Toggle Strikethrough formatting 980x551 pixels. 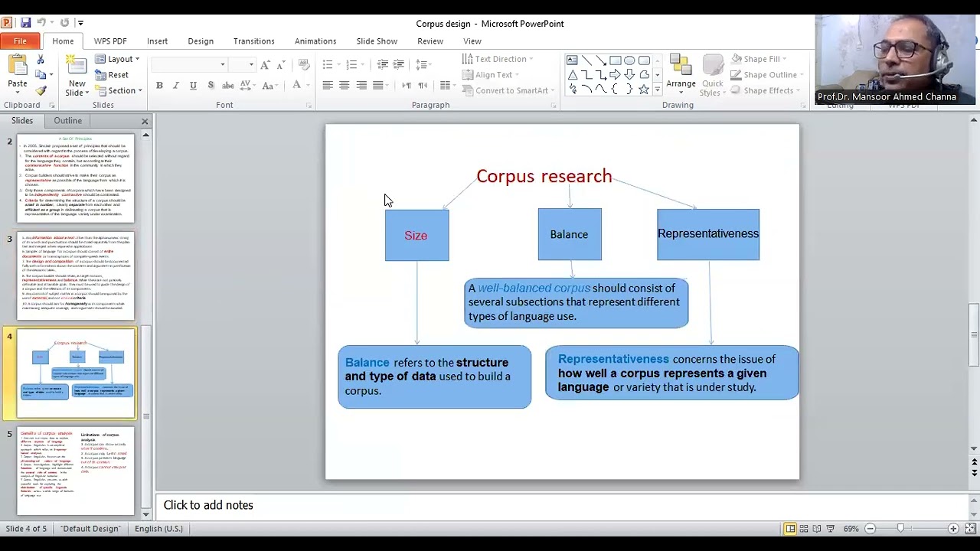[x=227, y=86]
